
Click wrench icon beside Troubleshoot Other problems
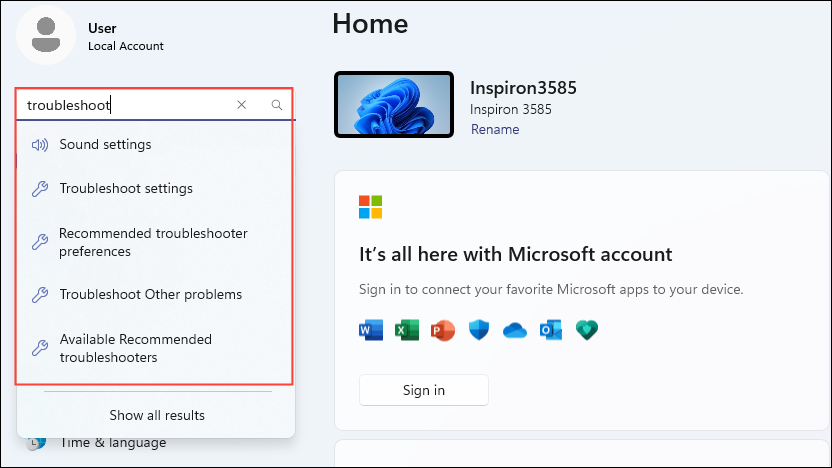pyautogui.click(x=40, y=294)
